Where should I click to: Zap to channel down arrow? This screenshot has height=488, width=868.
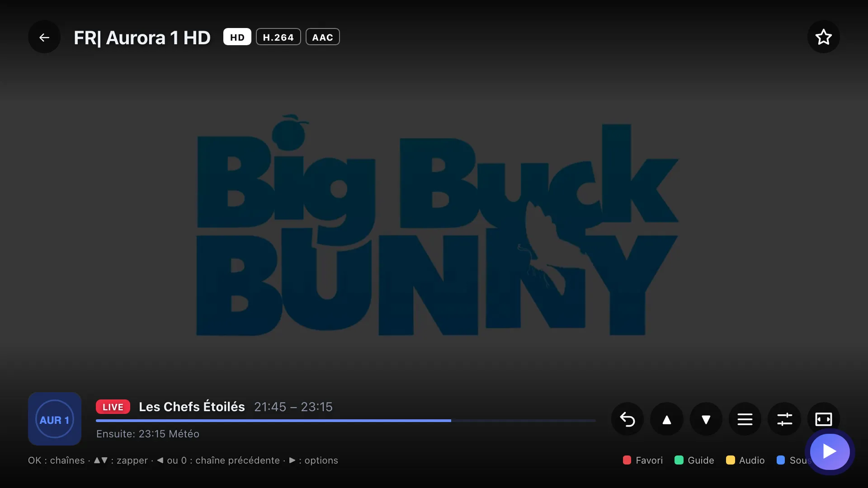706,419
